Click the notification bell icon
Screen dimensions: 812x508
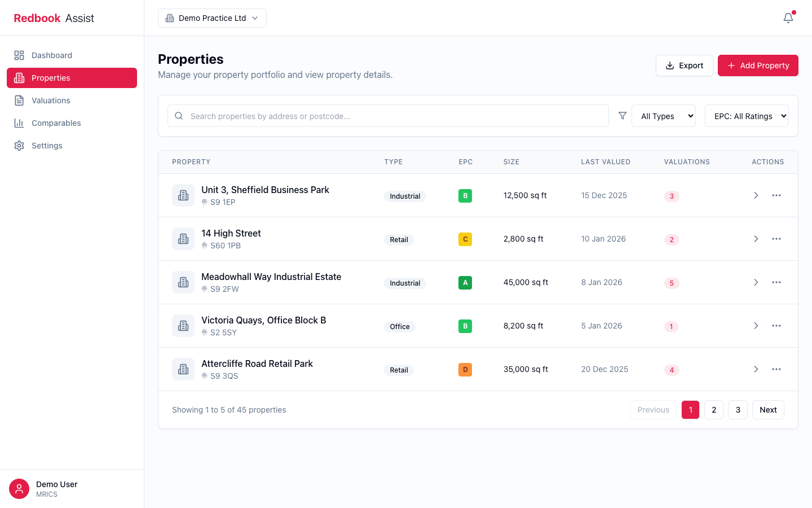(x=788, y=18)
